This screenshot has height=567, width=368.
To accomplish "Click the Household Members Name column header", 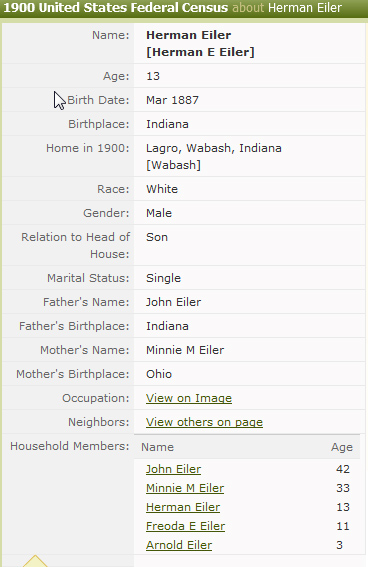I will [x=157, y=447].
